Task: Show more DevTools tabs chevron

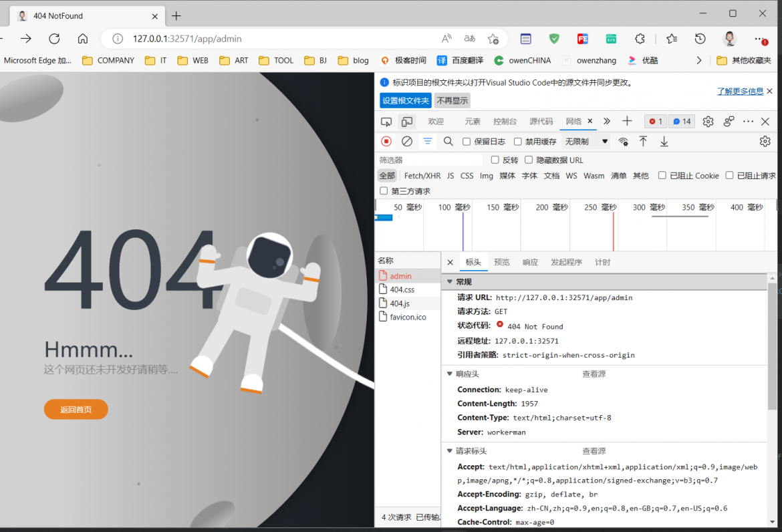Action: [606, 121]
